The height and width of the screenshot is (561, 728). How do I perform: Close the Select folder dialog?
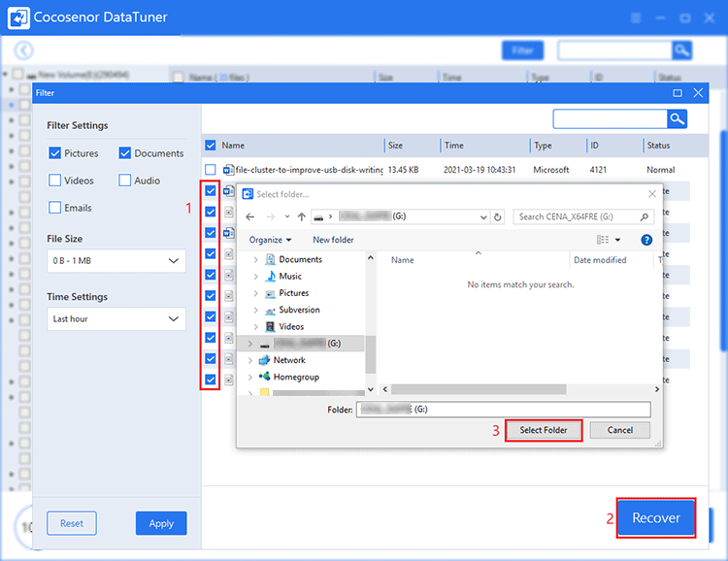(652, 194)
